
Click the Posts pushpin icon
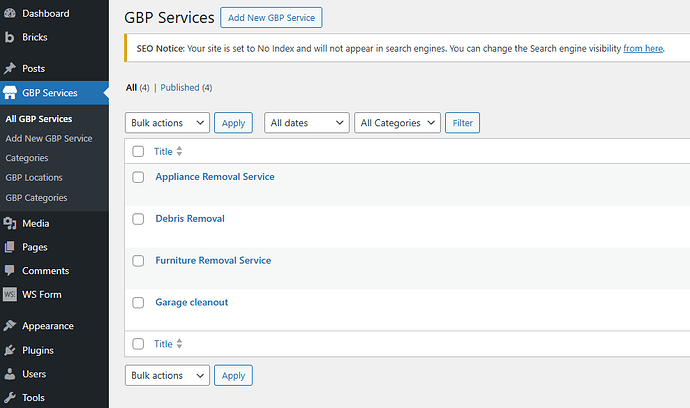click(x=10, y=69)
